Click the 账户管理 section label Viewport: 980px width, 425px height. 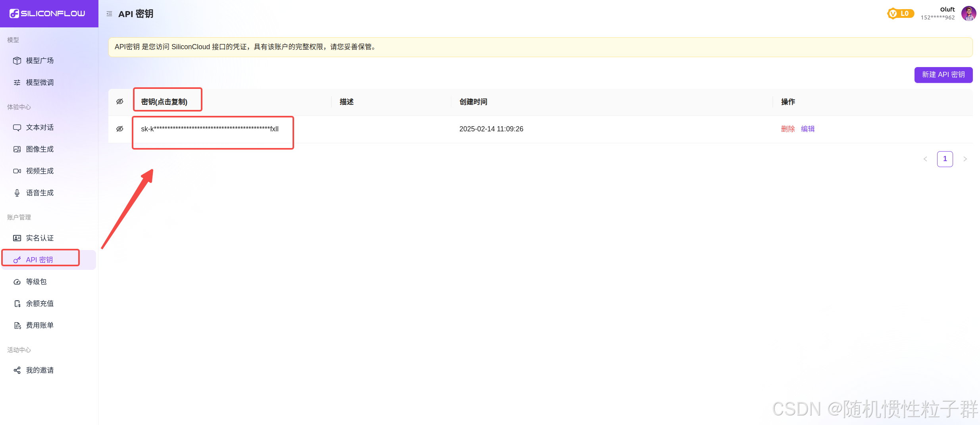coord(19,217)
